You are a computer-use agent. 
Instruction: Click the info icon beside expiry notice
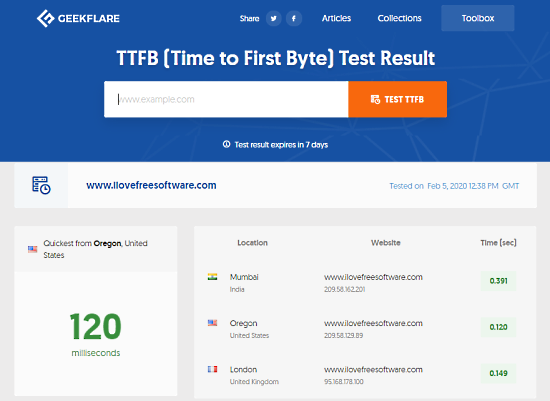(x=227, y=144)
